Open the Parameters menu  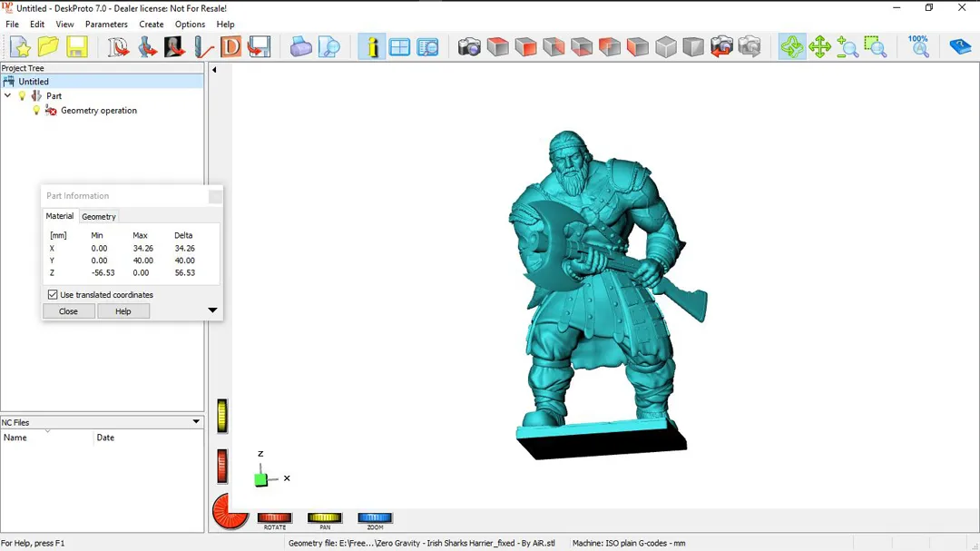point(106,25)
